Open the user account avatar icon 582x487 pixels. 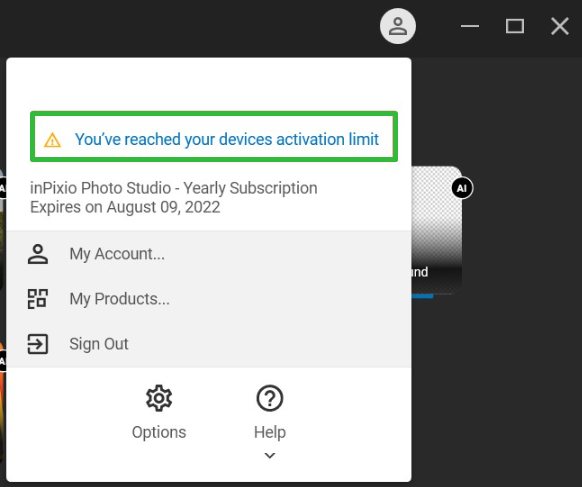398,26
